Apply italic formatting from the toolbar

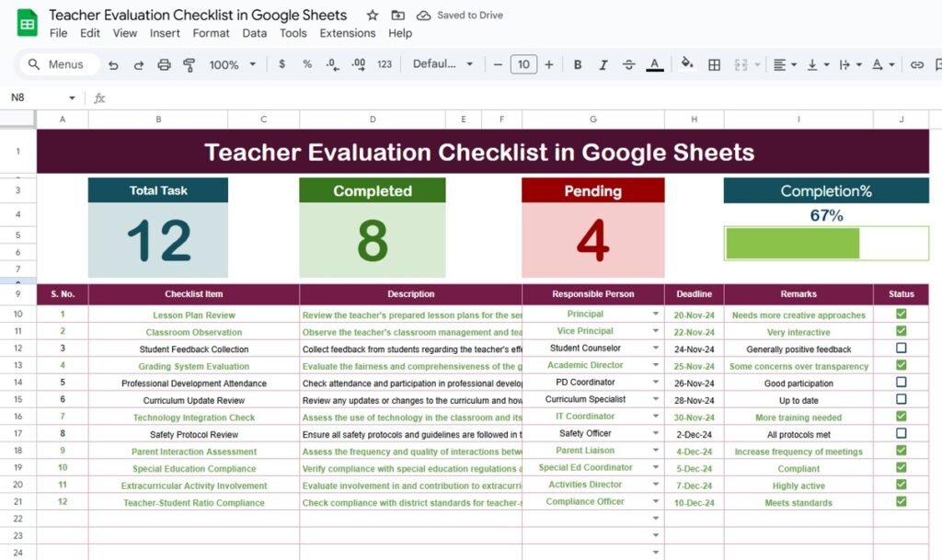coord(604,65)
